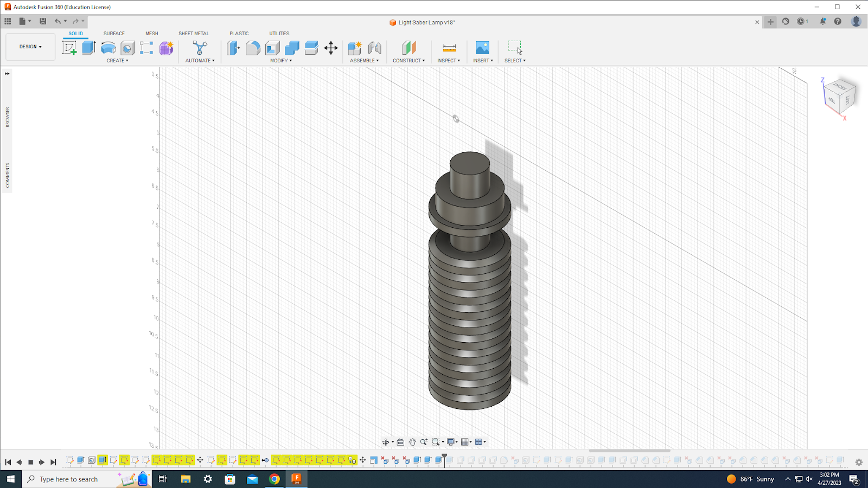The width and height of the screenshot is (868, 488).
Task: Activate the Pan hand tool
Action: pos(412,442)
